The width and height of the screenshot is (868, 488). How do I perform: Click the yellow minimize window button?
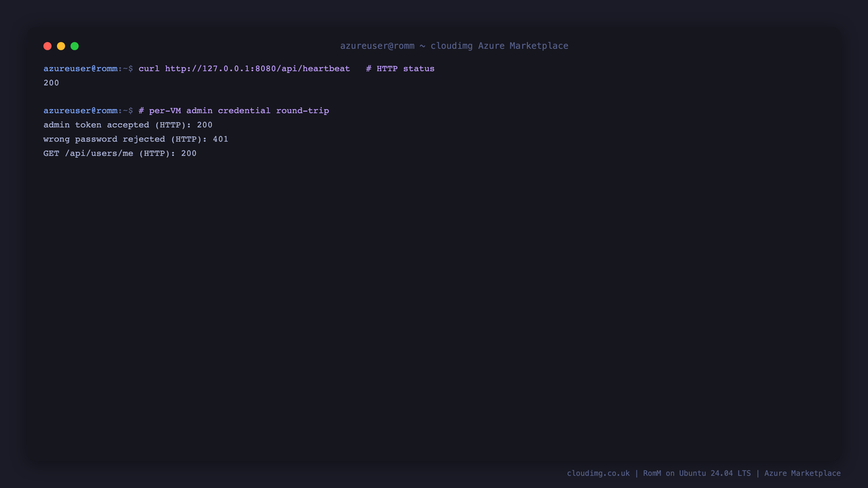tap(61, 46)
